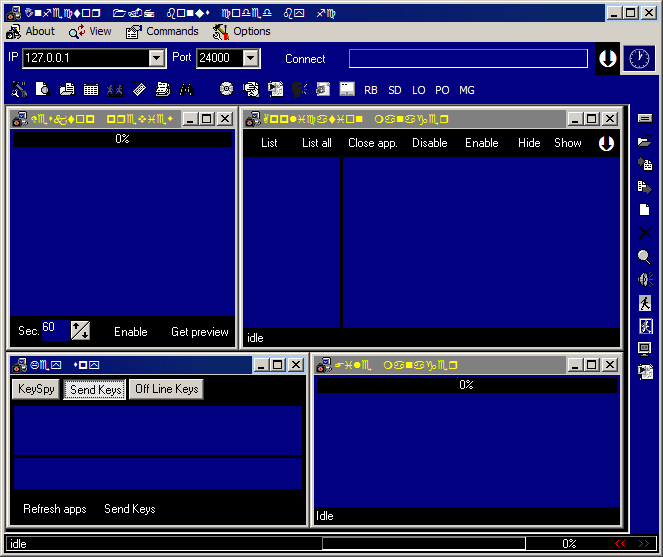Click the speaker icon in the right sidebar
This screenshot has width=663, height=557.
644,280
